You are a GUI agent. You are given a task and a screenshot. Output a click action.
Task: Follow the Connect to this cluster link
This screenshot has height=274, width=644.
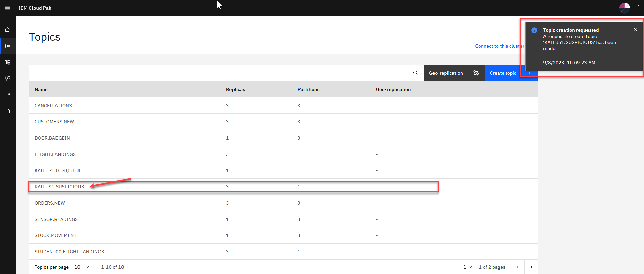(x=499, y=46)
